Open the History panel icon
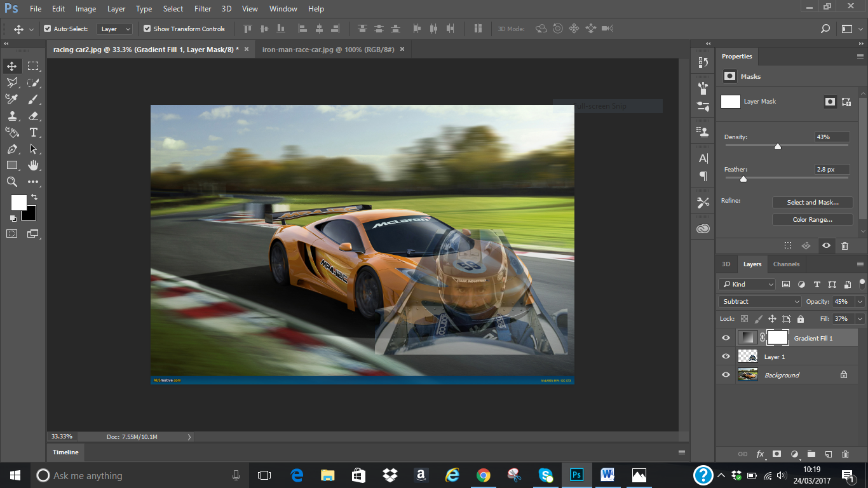This screenshot has width=868, height=488. pyautogui.click(x=703, y=62)
